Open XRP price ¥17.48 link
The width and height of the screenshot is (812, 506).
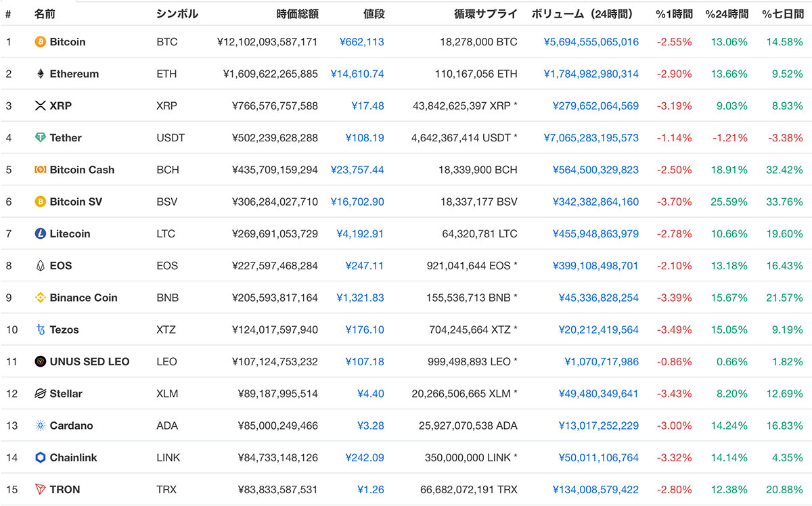pos(368,106)
